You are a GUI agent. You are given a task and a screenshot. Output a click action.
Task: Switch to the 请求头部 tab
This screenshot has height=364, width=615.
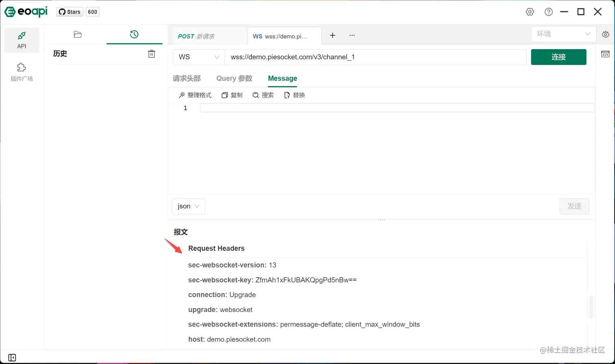pos(187,78)
